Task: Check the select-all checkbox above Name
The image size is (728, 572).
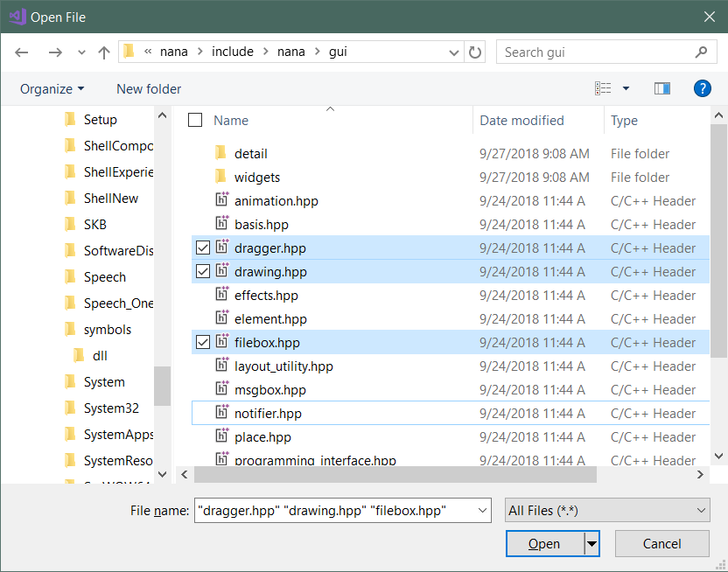Action: coord(193,120)
